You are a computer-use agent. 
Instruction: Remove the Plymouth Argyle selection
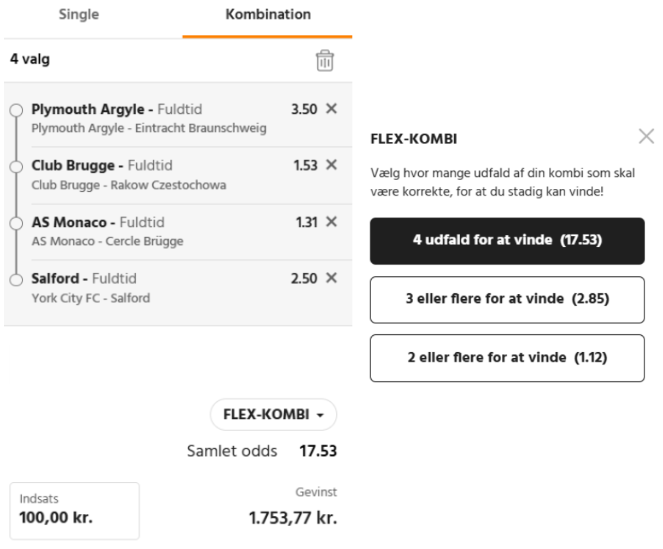332,108
